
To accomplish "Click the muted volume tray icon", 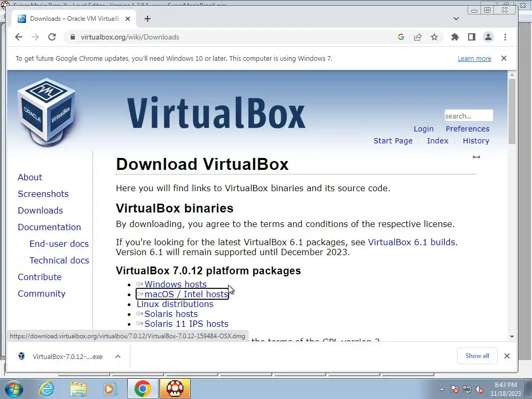I will pos(480,390).
